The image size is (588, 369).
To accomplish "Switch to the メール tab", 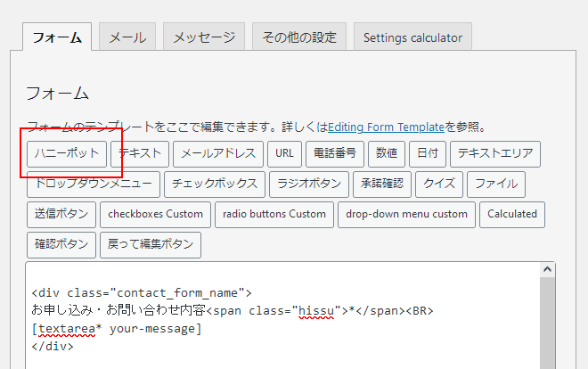I will tap(127, 37).
